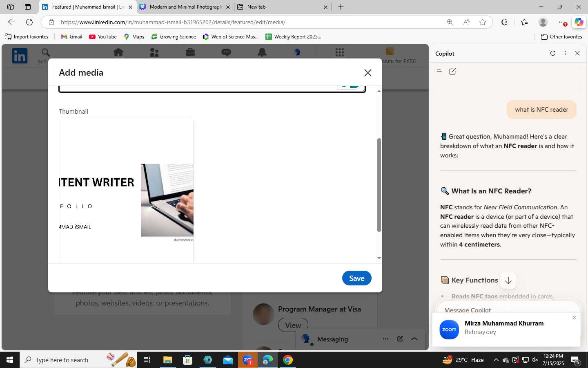Open LinkedIn home logo
Screen dimensions: 588x368
coord(20,56)
